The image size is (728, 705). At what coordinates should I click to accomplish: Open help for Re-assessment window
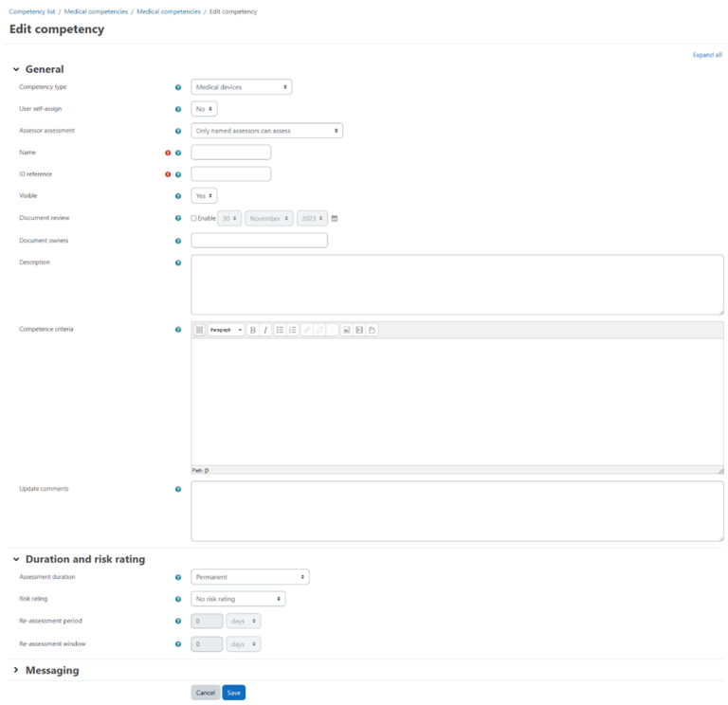pyautogui.click(x=178, y=644)
